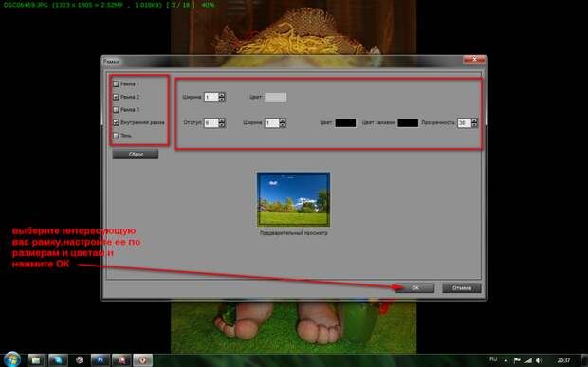Click the RU language indicator
This screenshot has width=588, height=367.
(x=493, y=359)
